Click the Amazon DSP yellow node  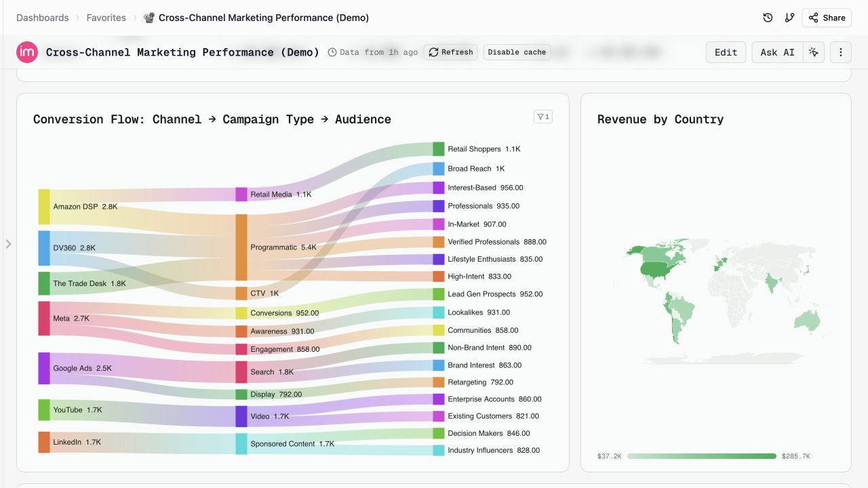click(44, 207)
